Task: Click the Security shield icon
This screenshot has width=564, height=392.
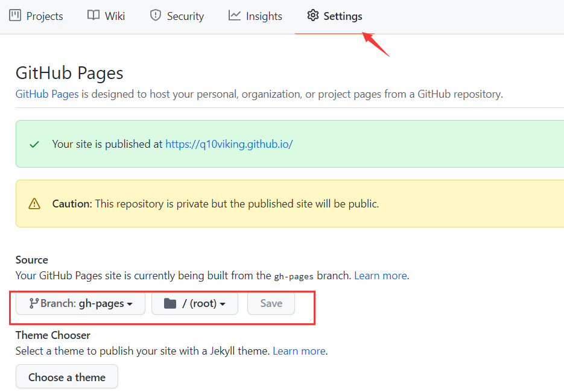Action: pos(156,16)
